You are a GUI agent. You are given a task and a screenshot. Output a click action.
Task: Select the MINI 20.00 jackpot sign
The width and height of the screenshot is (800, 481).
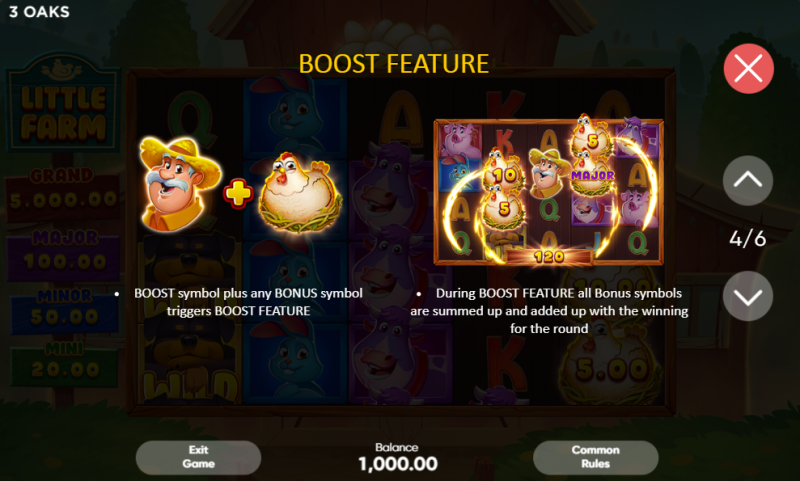pyautogui.click(x=64, y=362)
